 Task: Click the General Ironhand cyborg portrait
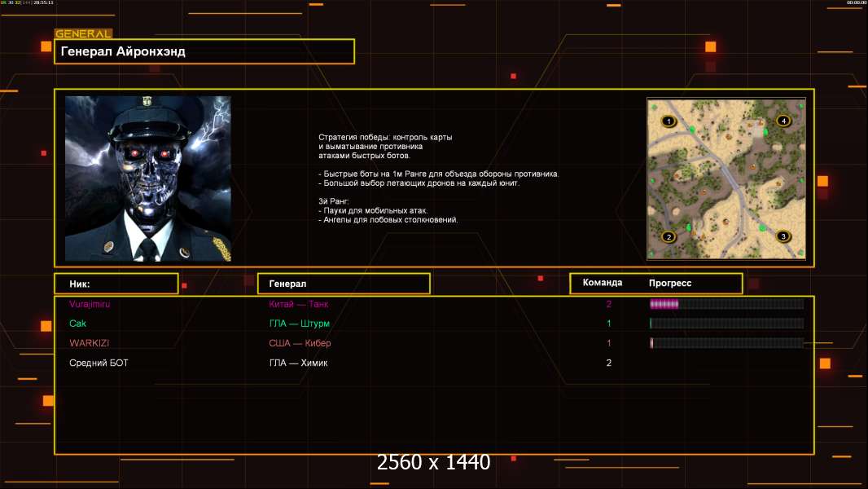coord(147,178)
